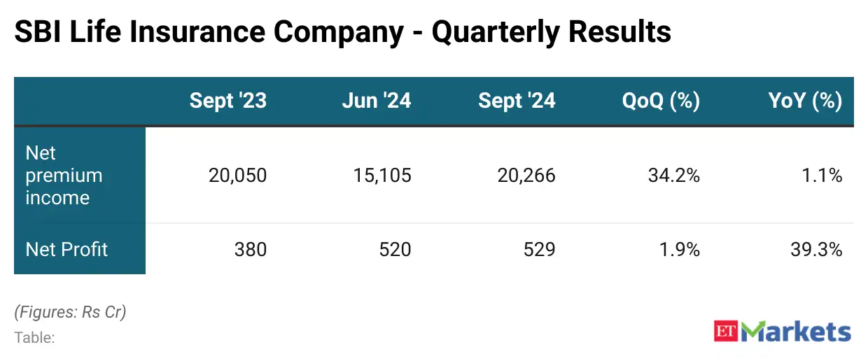Screen dimensions: 868x361
Task: Click the Figures: Rs Cr footnote
Action: 70,312
